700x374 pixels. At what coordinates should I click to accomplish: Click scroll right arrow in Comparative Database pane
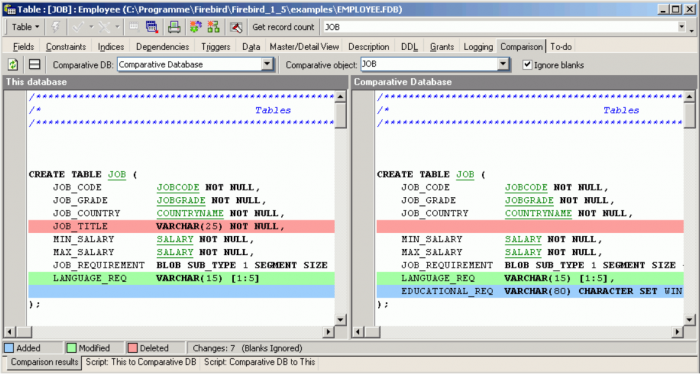coord(678,332)
